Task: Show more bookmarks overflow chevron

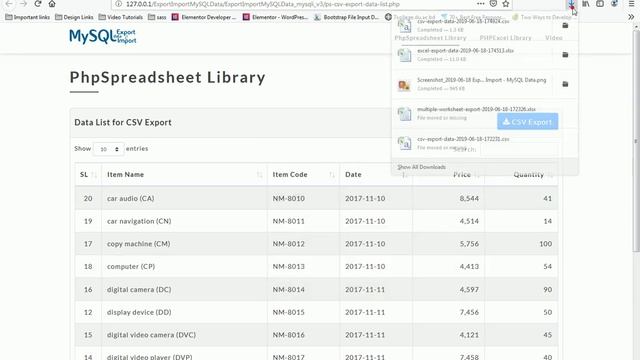Action: pyautogui.click(x=631, y=17)
